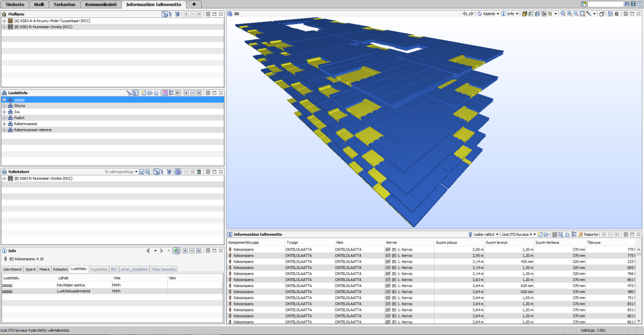Image resolution: width=644 pixels, height=335 pixels.
Task: Click the 3D view back arrow
Action: (465, 14)
